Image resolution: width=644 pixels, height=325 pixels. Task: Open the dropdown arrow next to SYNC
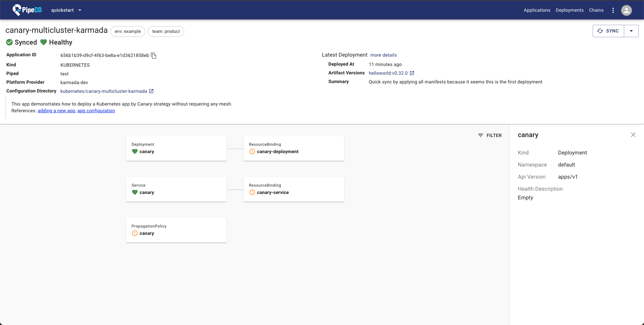631,31
